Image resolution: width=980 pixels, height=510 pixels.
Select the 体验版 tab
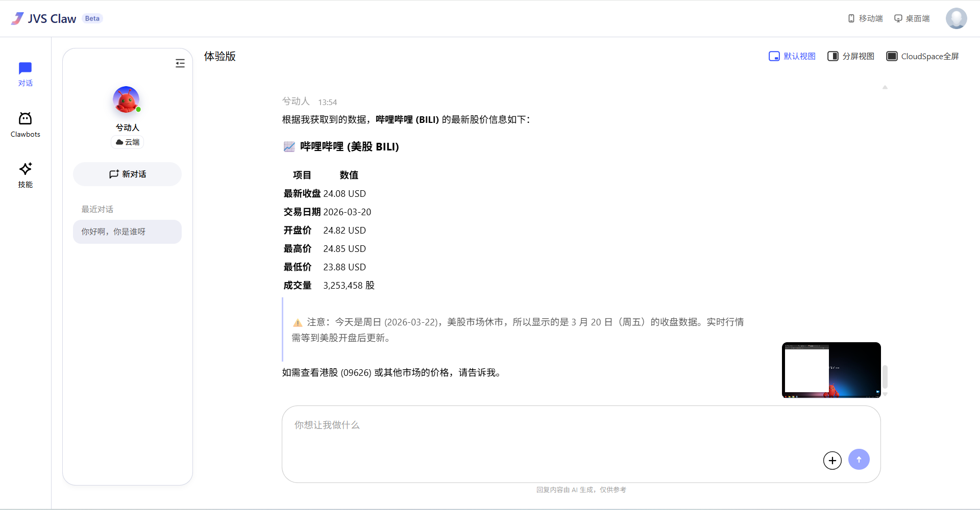[219, 56]
